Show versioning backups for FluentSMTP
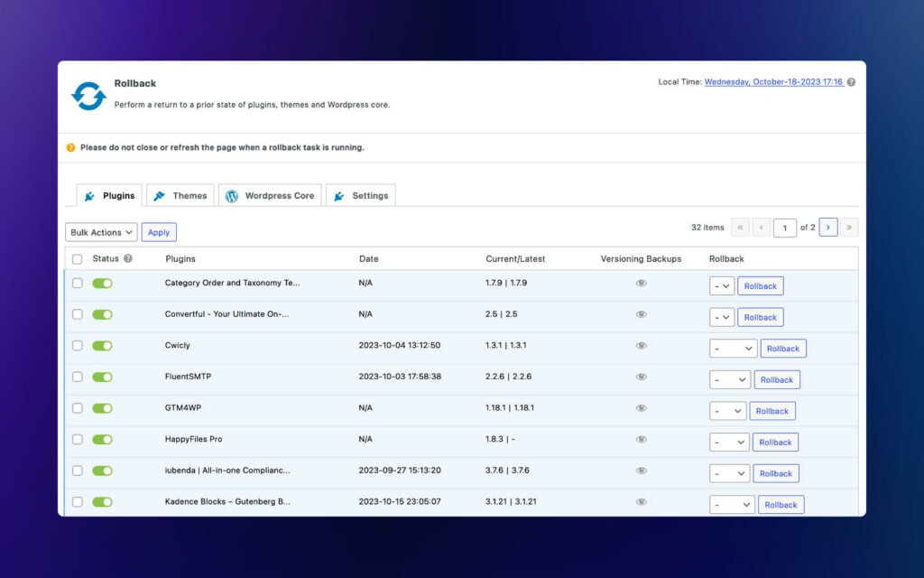924x578 pixels. coord(641,377)
